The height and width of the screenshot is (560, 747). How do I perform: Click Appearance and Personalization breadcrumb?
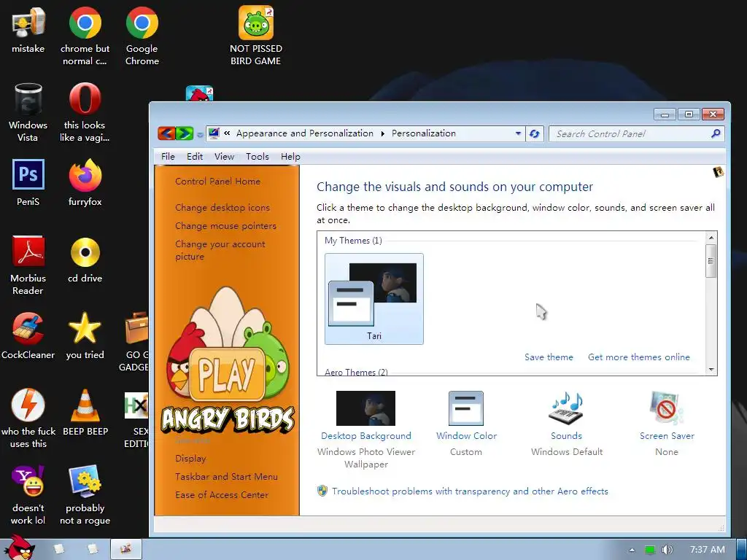pos(305,133)
